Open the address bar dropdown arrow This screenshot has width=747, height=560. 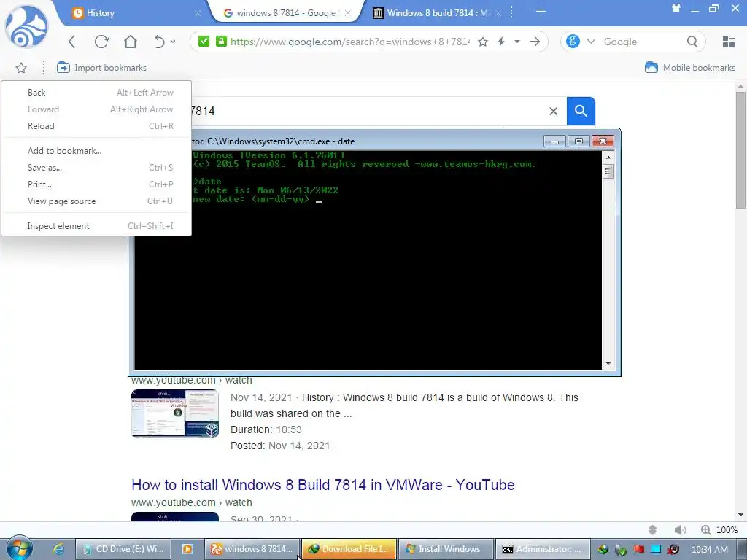(x=517, y=42)
